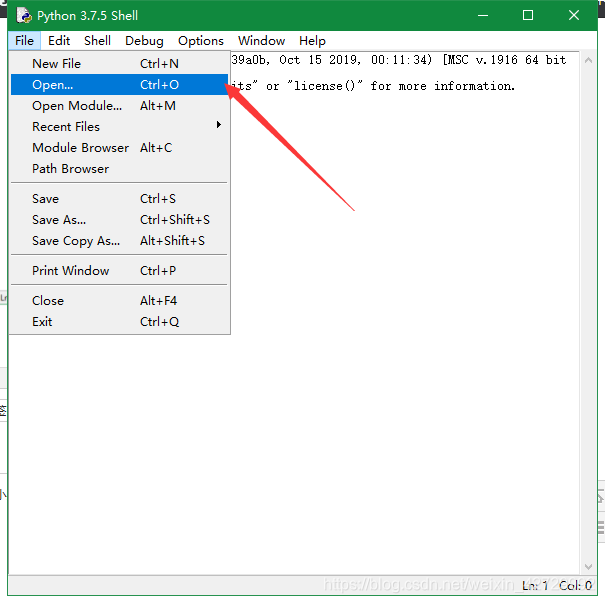Choose Save Copy As... entry
Viewport: 605px width, 603px height.
(119, 241)
